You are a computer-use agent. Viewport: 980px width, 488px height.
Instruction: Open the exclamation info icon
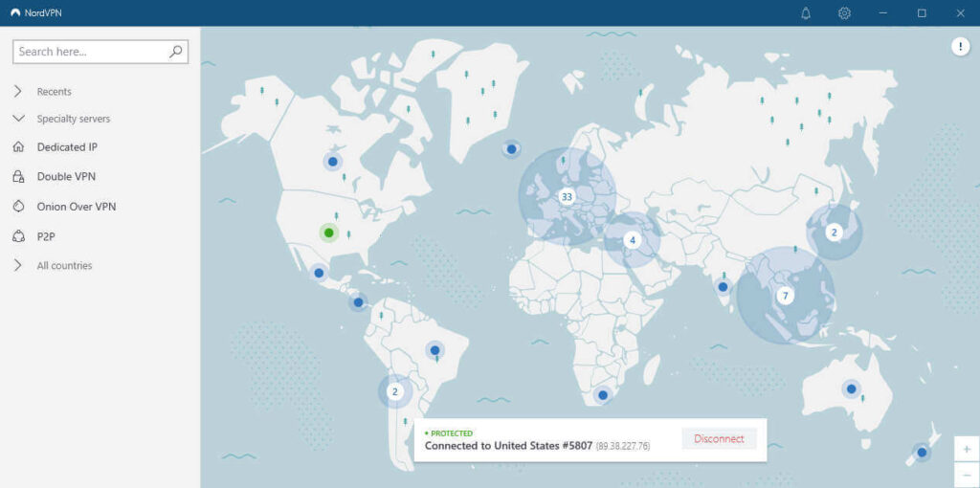click(x=961, y=46)
